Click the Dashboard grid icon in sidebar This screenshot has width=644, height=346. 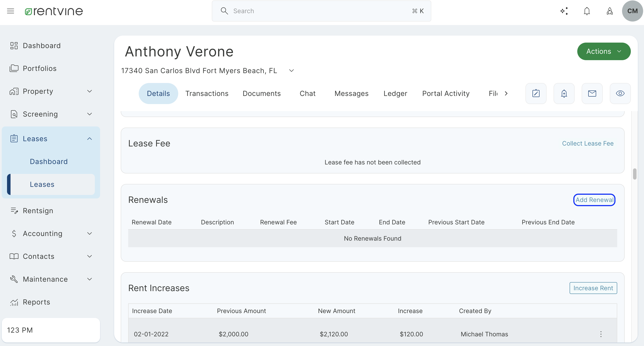tap(14, 45)
